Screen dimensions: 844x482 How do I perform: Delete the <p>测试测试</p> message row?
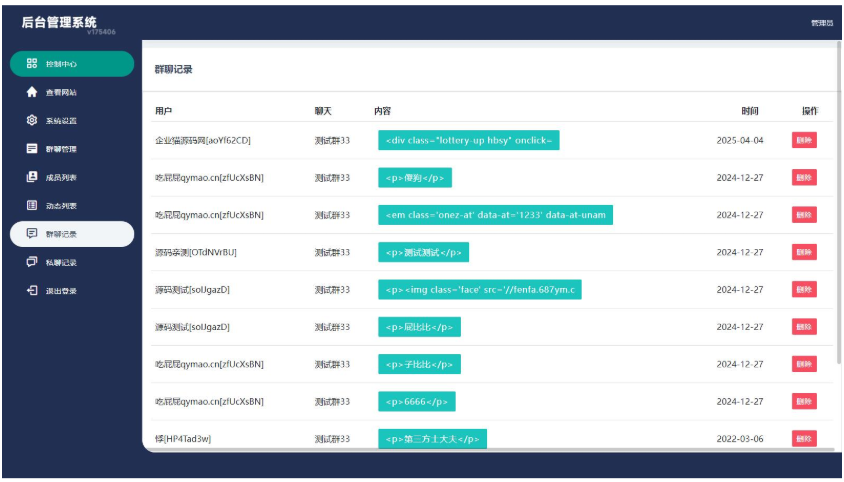click(x=804, y=252)
